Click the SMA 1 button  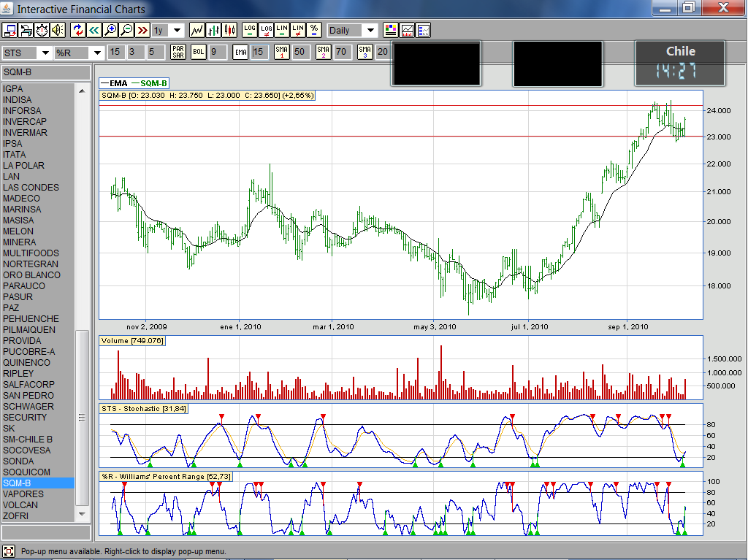pos(282,52)
